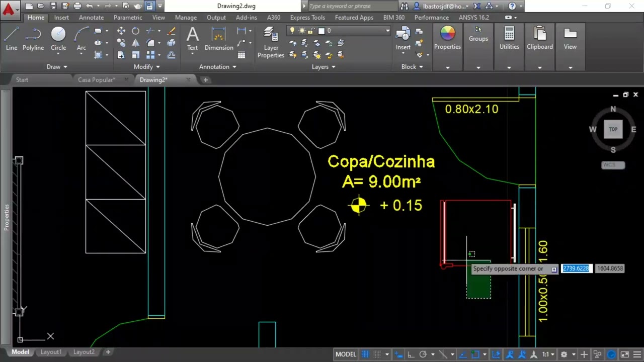Select the Arc tool
The image size is (644, 362).
click(81, 39)
